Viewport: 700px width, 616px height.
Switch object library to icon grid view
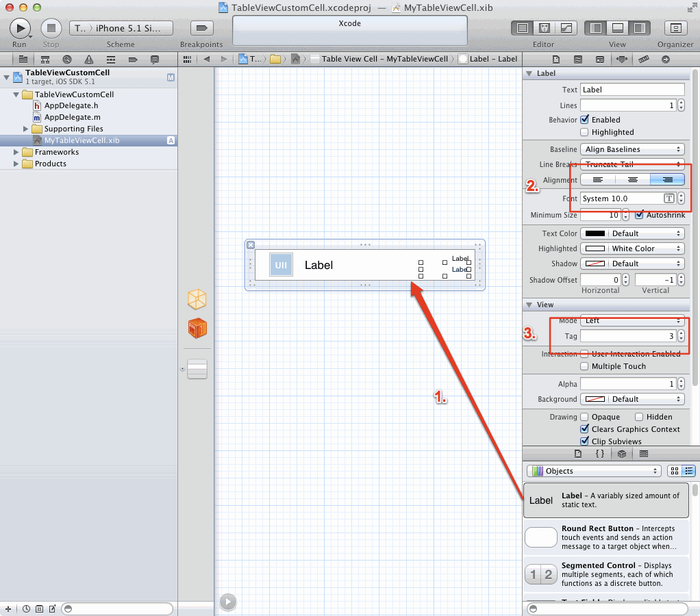[x=674, y=471]
